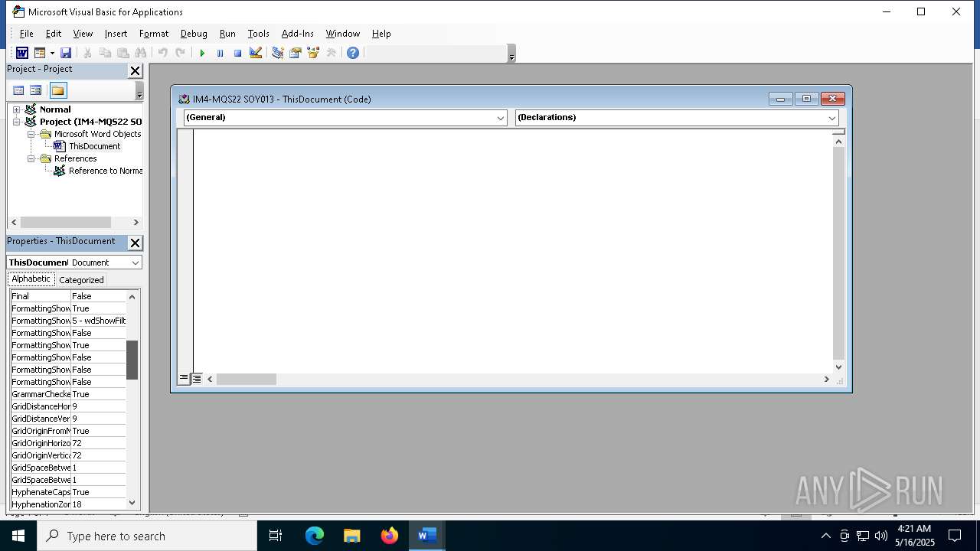
Task: Select ThisDocument in project tree
Action: click(94, 146)
